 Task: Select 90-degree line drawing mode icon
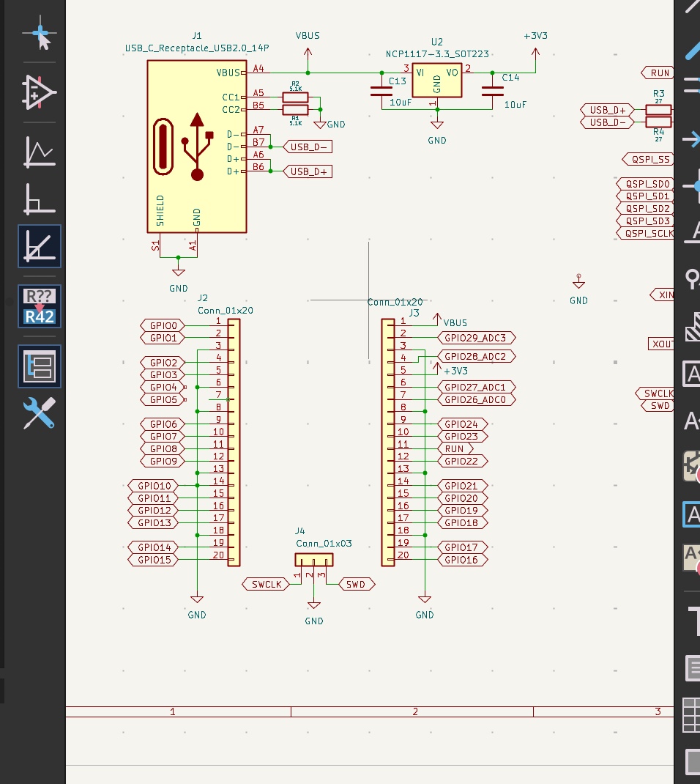[x=40, y=199]
